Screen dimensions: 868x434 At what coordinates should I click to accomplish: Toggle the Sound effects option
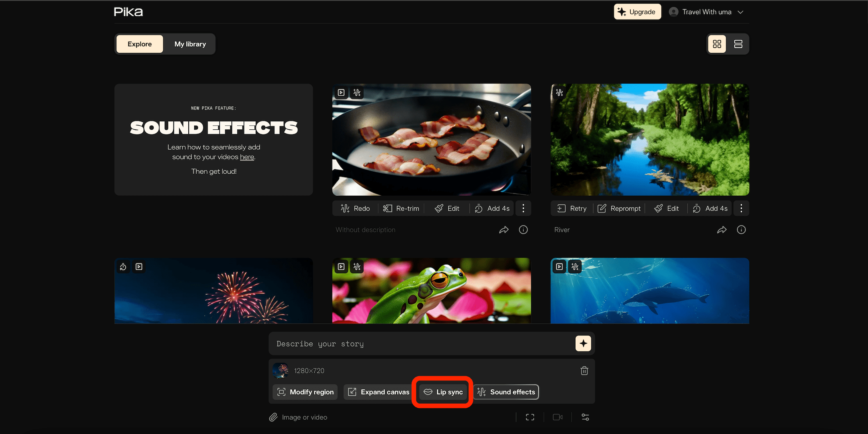[506, 392]
